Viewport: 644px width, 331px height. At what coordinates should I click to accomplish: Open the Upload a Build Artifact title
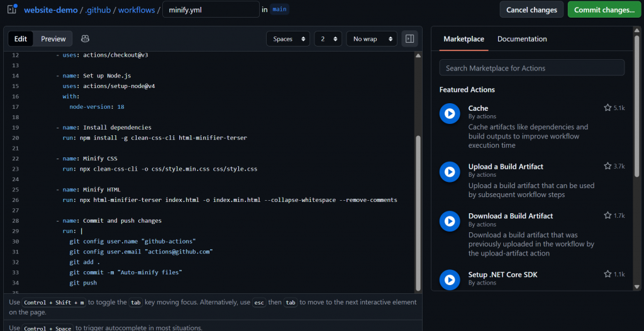[x=506, y=167]
